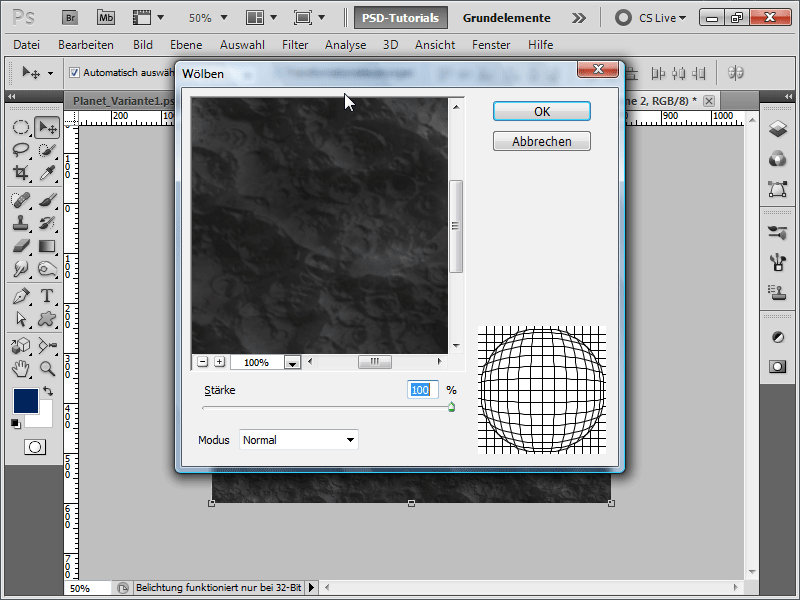Open the Layers panel icon
The height and width of the screenshot is (600, 800).
point(778,128)
